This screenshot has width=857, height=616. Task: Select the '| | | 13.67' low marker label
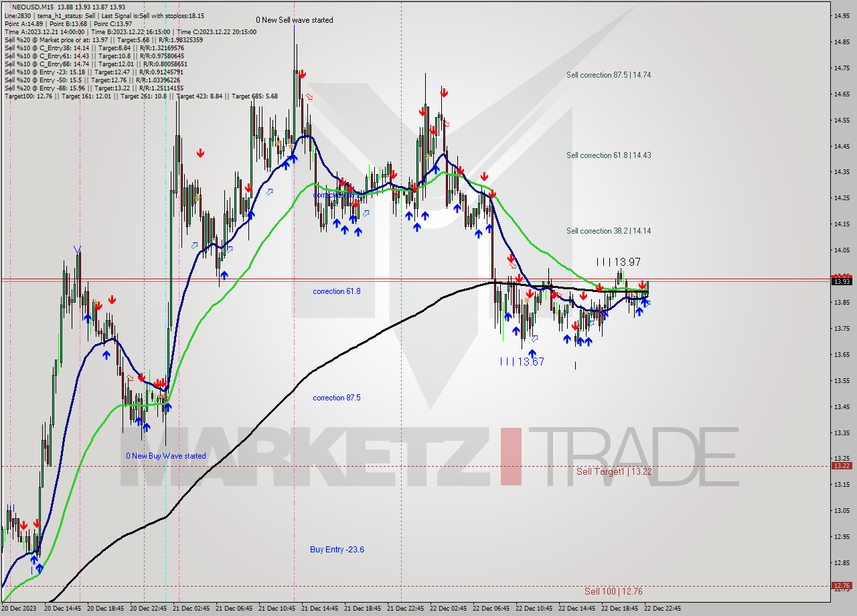pos(522,362)
